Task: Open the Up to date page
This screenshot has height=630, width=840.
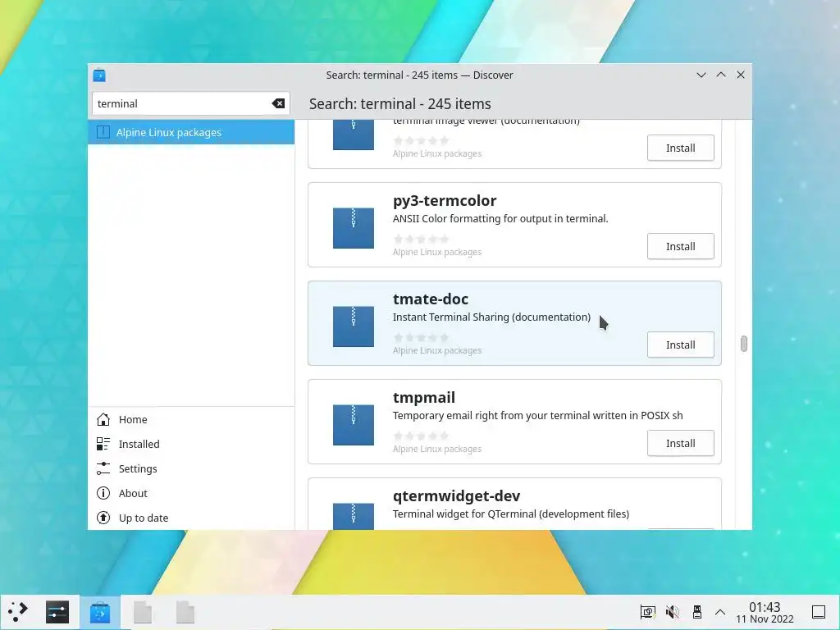Action: click(x=191, y=518)
